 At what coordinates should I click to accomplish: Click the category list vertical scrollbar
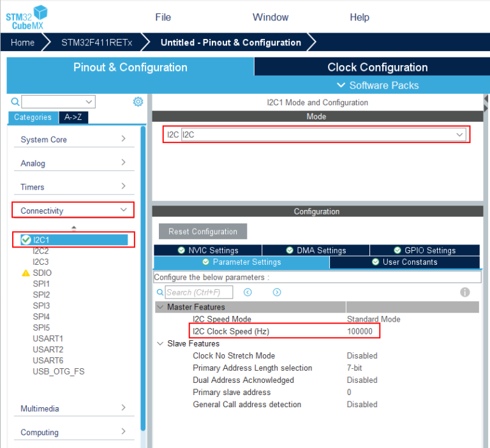[x=143, y=278]
